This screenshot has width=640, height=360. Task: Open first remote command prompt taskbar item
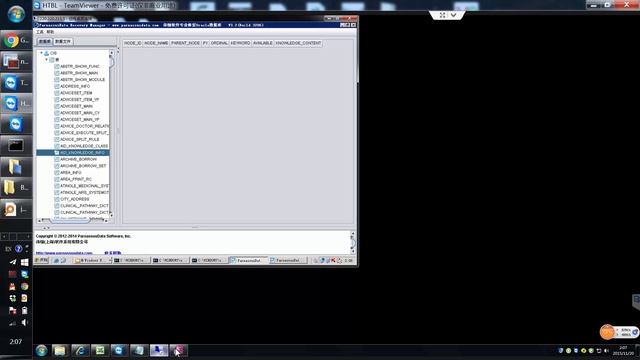(x=131, y=260)
